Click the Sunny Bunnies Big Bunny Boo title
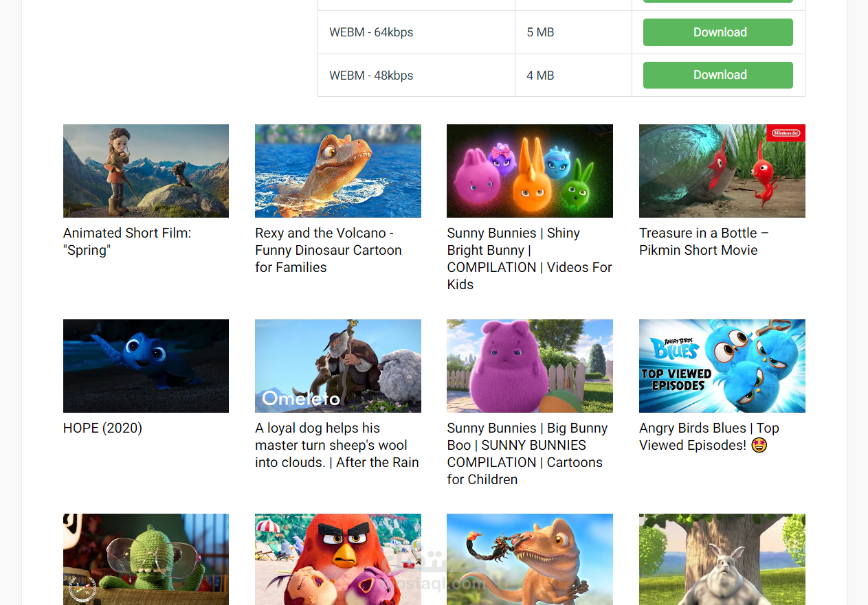 (x=527, y=454)
